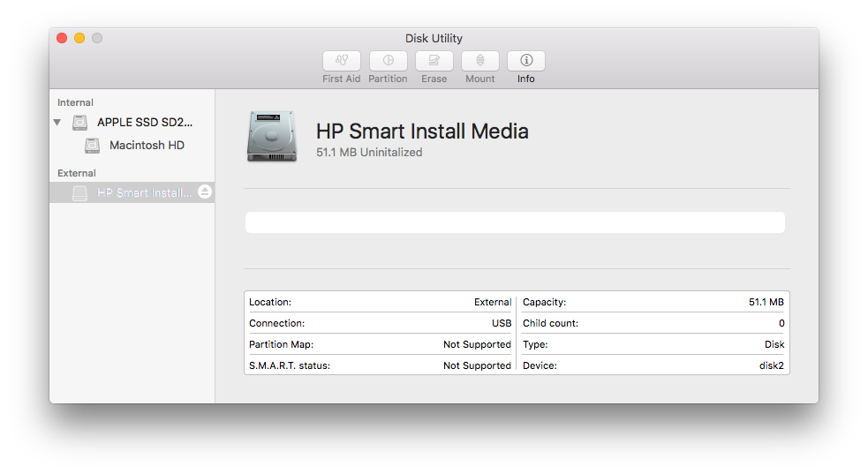868x474 pixels.
Task: Open the Info toolbar button
Action: [x=526, y=61]
